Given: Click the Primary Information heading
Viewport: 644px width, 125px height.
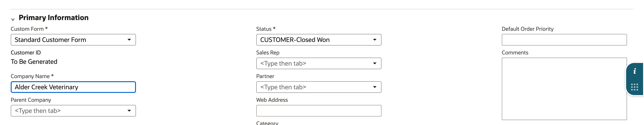Looking at the screenshot, I should click(x=53, y=18).
